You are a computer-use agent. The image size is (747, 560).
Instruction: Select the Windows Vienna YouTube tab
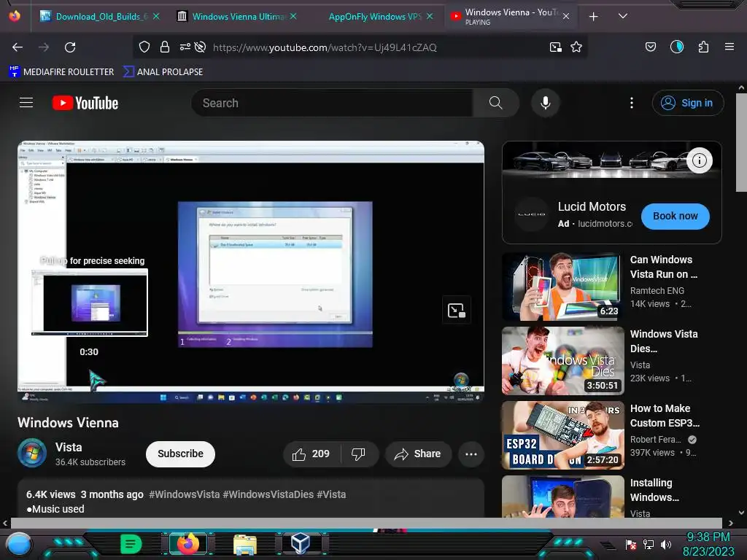[x=510, y=16]
